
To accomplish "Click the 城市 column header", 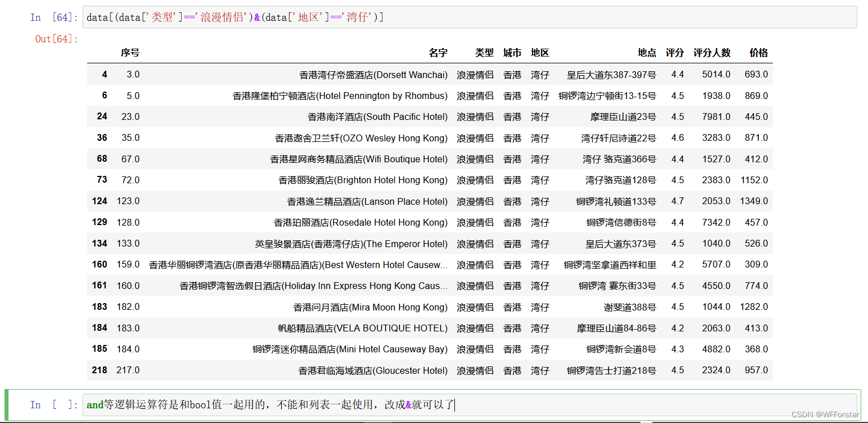I will coord(512,53).
